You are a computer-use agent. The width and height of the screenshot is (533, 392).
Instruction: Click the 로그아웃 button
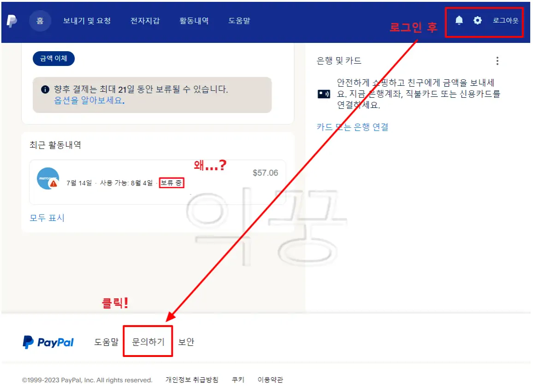(x=505, y=20)
